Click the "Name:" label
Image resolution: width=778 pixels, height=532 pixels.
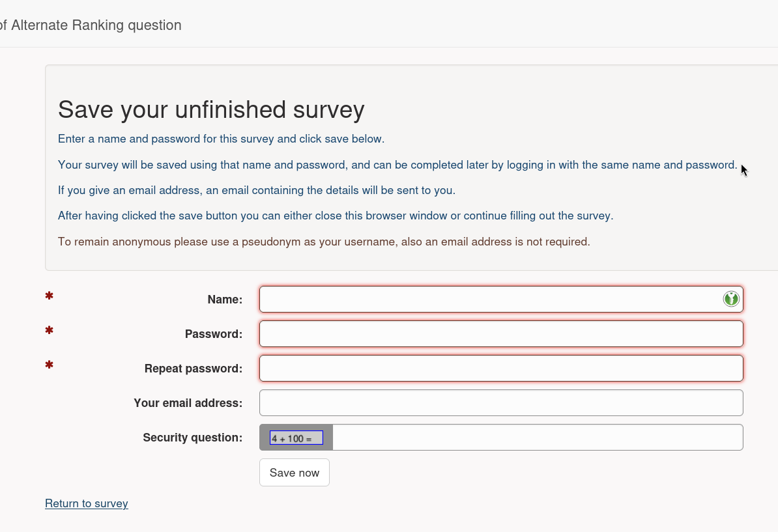coord(225,300)
